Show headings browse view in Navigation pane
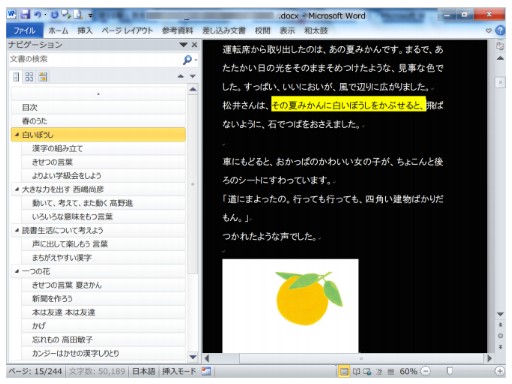This screenshot has height=384, width=512. [x=15, y=77]
